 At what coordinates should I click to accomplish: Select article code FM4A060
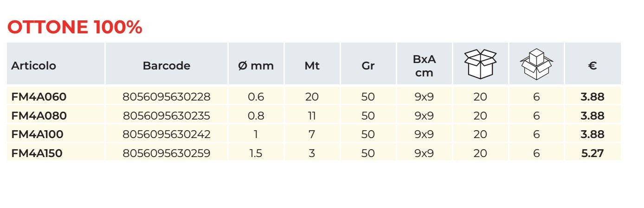point(39,97)
